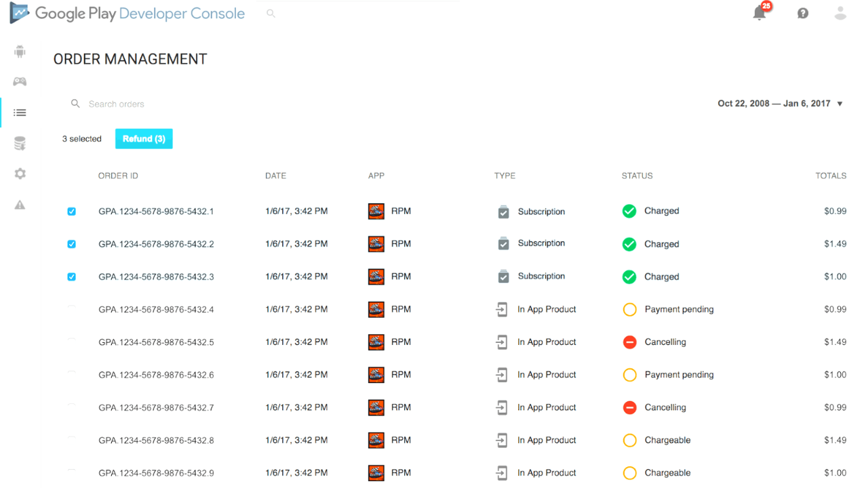Open order GPA.1234-5678-9876-5432.6
This screenshot has width=868, height=488.
click(156, 375)
